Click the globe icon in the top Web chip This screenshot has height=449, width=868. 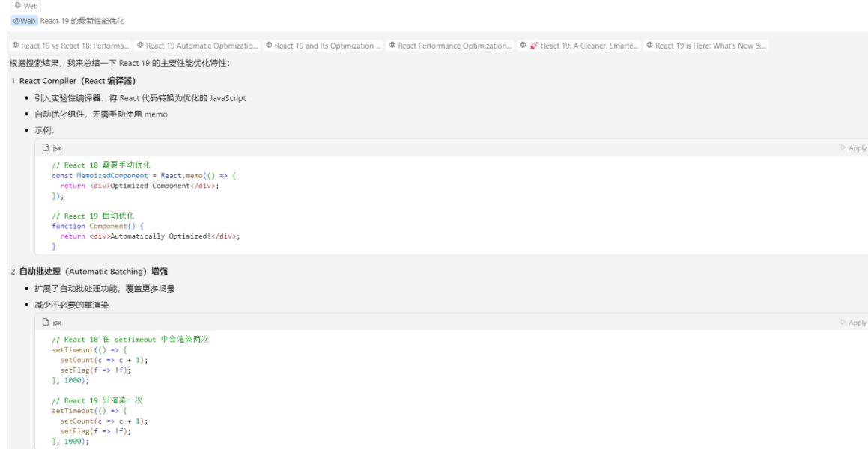[18, 5]
